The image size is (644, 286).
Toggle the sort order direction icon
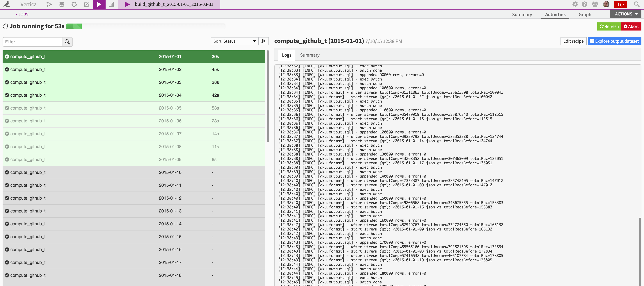[x=264, y=41]
